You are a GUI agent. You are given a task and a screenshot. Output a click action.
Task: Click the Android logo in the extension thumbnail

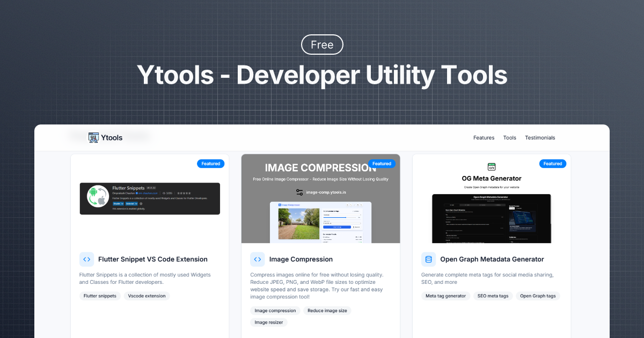pos(92,192)
